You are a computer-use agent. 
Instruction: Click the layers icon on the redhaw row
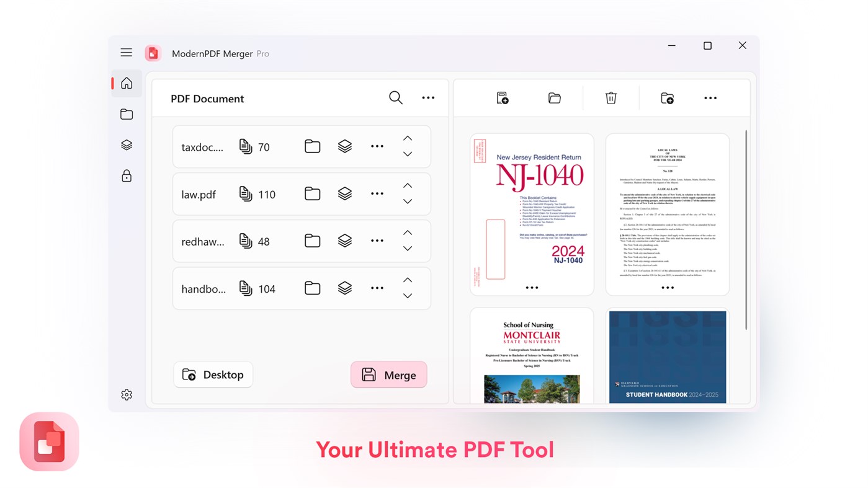pyautogui.click(x=345, y=240)
